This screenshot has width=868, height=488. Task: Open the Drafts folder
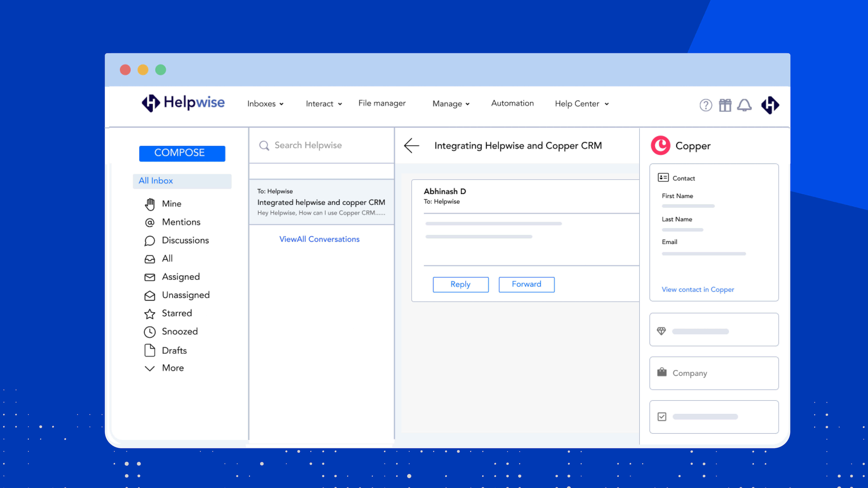(174, 351)
